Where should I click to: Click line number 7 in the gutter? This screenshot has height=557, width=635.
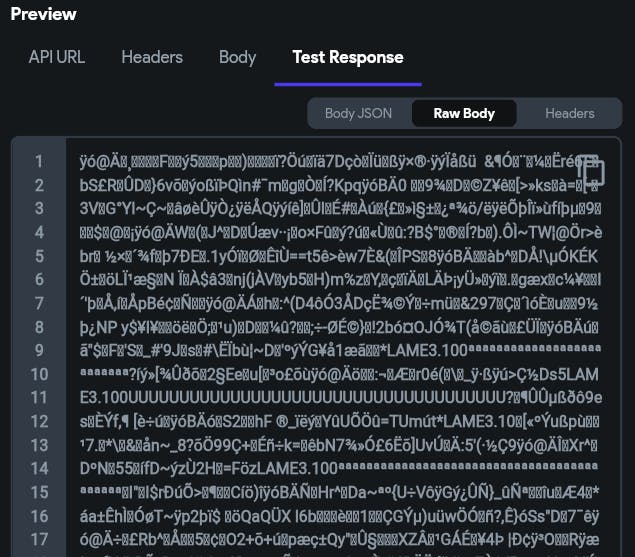pyautogui.click(x=39, y=303)
